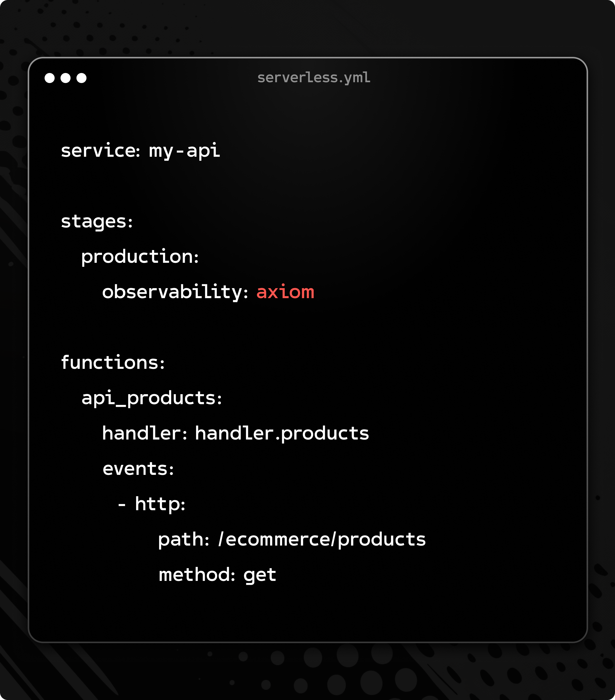Select the "/ecommerce/products" path value
Screen dimensions: 615x700
pyautogui.click(x=322, y=540)
